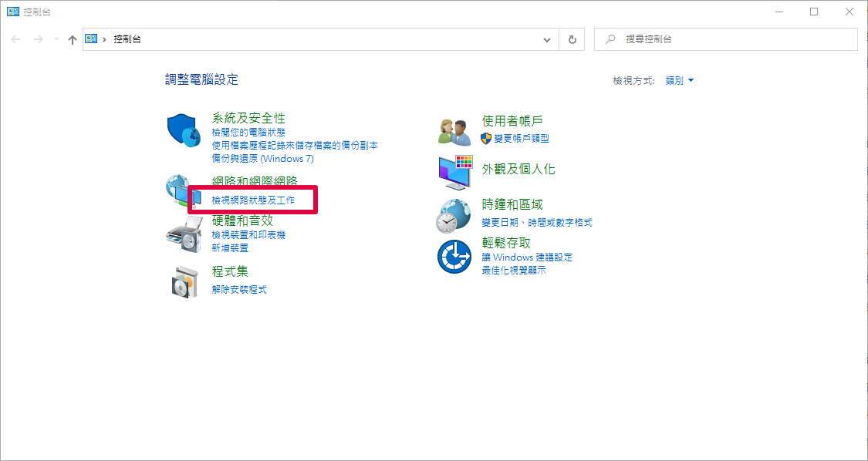Viewport: 868px width, 461px height.
Task: Click the search magnifier icon
Action: tap(610, 39)
